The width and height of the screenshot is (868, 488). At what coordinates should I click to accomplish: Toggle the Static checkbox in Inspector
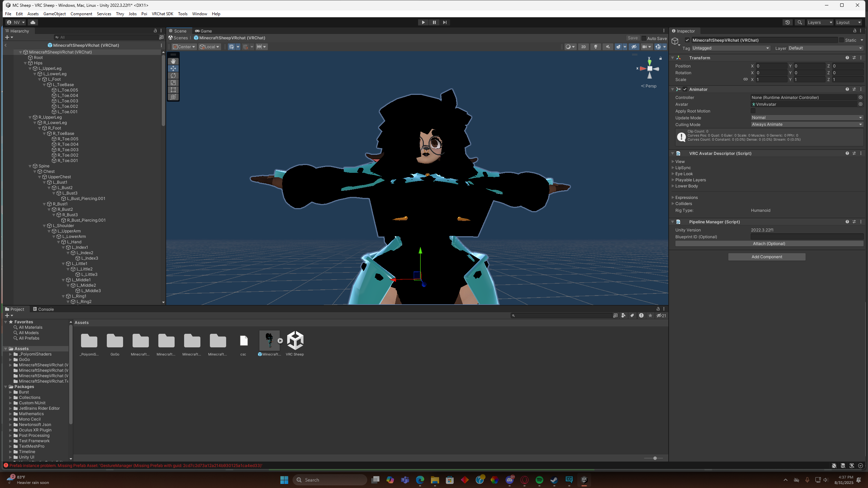point(842,40)
